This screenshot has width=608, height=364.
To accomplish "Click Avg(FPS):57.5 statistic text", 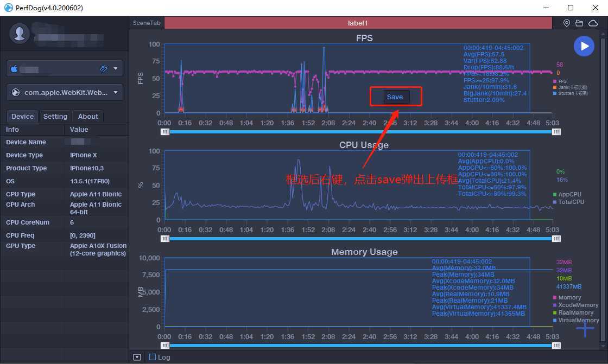I will [484, 54].
